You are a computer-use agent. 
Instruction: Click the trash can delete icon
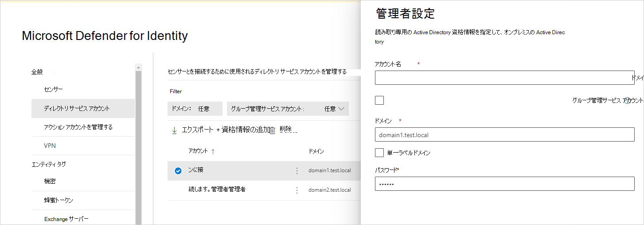[x=273, y=130]
